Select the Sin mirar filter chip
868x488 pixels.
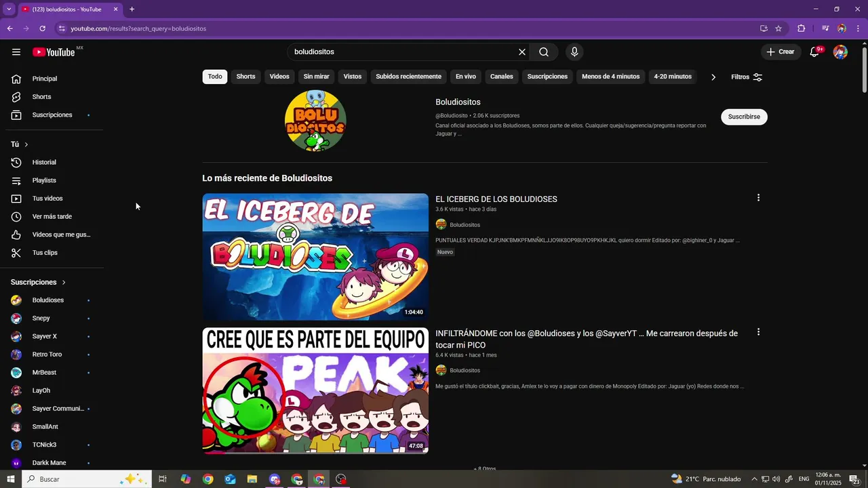316,77
